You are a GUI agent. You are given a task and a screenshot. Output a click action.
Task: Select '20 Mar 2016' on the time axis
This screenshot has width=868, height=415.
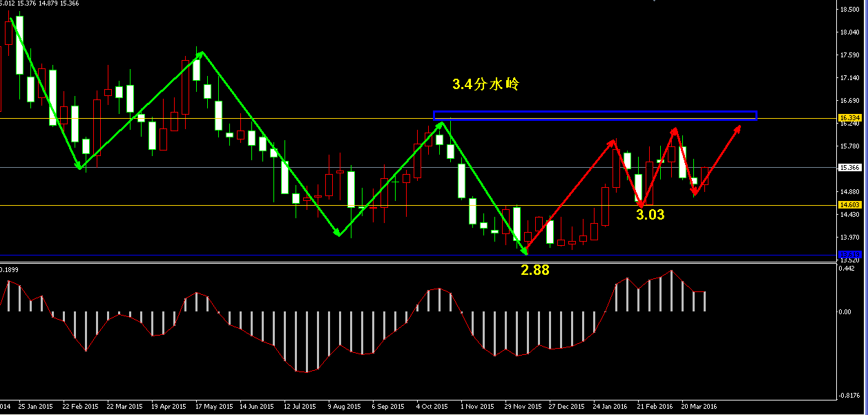tap(699, 407)
